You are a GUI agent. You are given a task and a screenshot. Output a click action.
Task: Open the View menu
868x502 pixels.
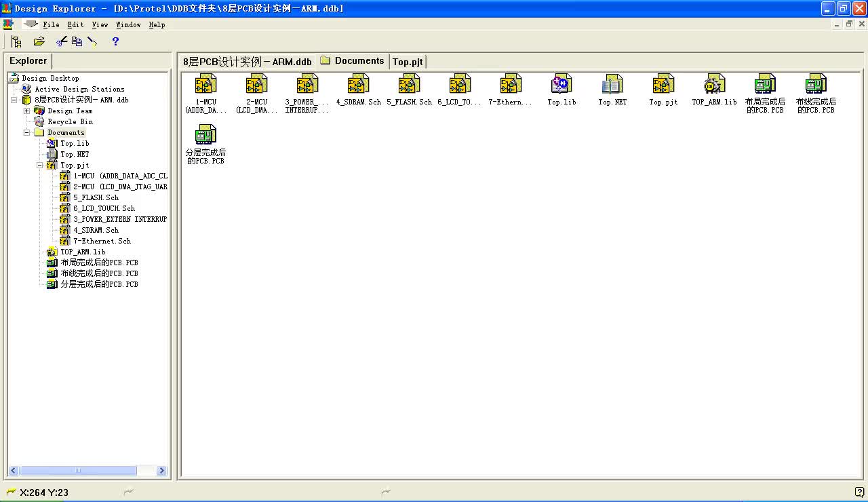pos(100,24)
